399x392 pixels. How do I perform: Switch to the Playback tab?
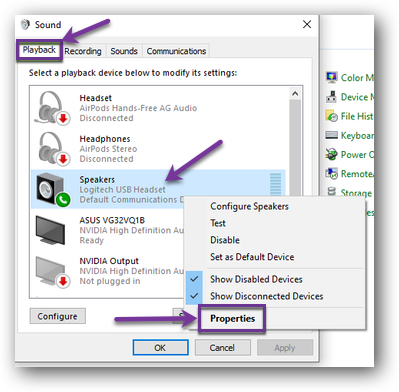click(39, 50)
